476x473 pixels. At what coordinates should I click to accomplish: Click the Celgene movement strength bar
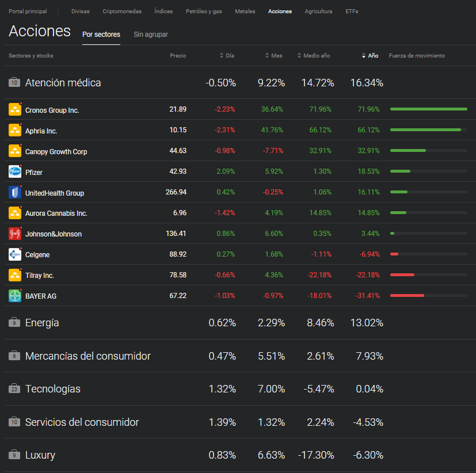(429, 254)
